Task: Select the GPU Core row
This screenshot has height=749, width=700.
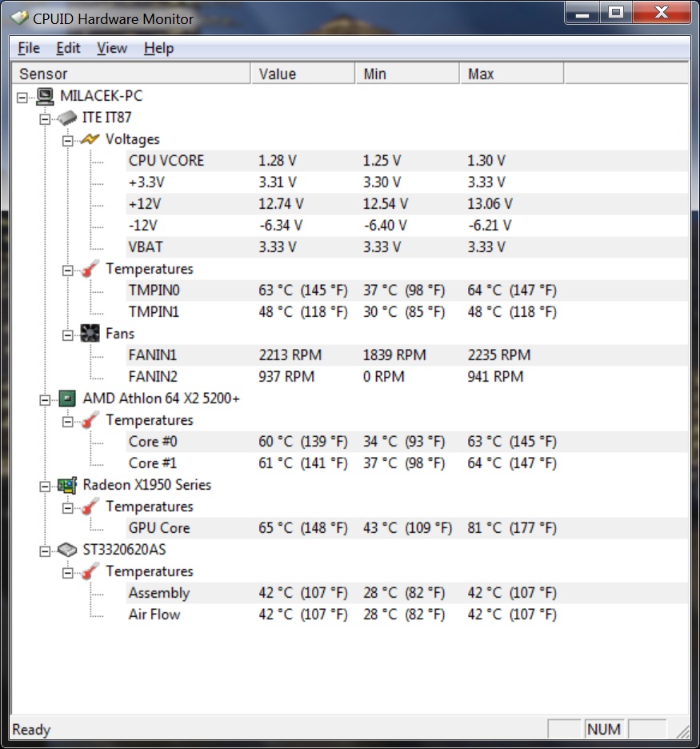Action: [x=407, y=528]
